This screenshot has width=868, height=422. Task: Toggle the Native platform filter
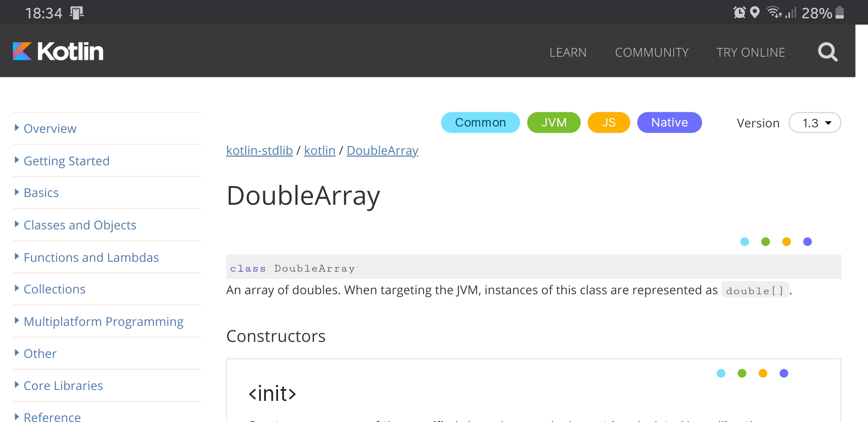[x=669, y=123]
